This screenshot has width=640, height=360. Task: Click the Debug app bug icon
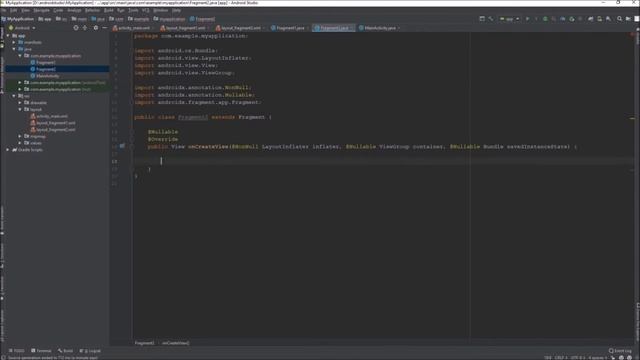(x=545, y=19)
